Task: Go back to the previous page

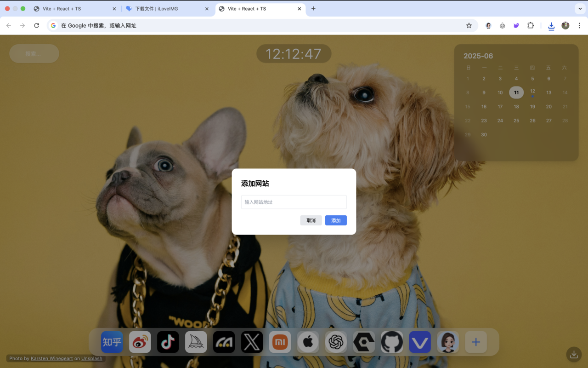Action: click(x=9, y=26)
